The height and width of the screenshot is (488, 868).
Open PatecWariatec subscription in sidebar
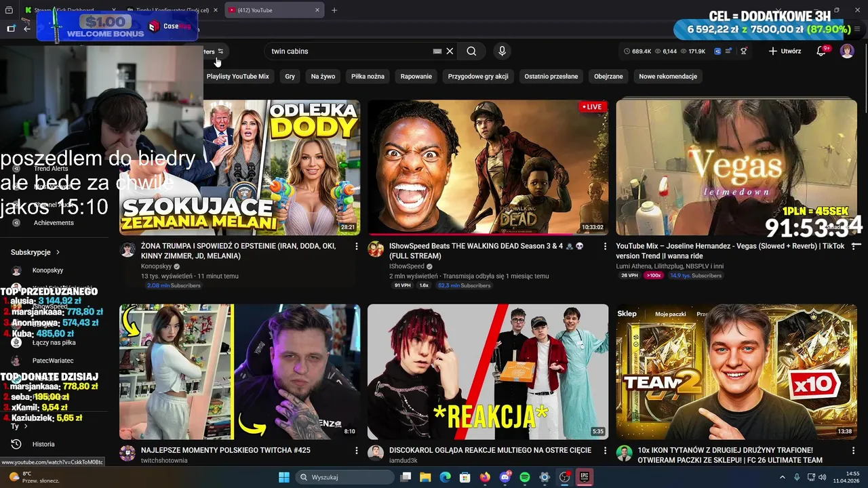pyautogui.click(x=53, y=361)
